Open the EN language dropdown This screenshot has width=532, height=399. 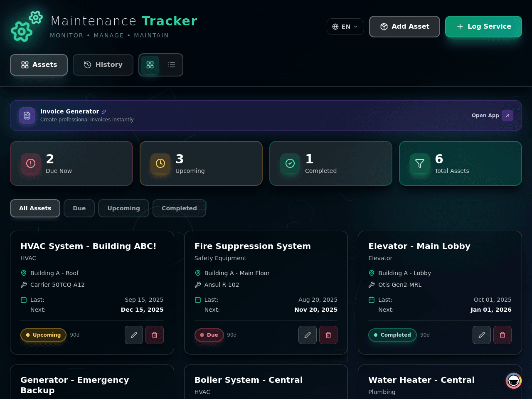[x=345, y=27]
